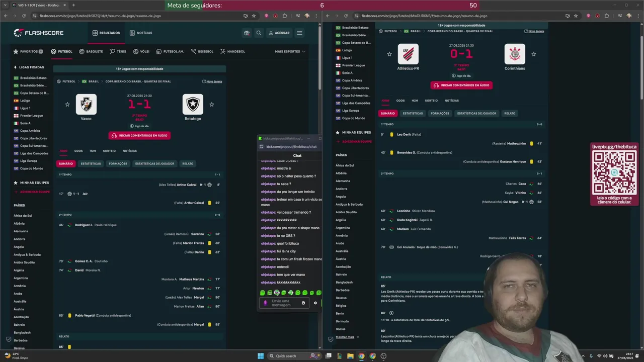Screen dimensions: 644x362
Task: Open the Notícias header tab
Action: click(x=141, y=33)
